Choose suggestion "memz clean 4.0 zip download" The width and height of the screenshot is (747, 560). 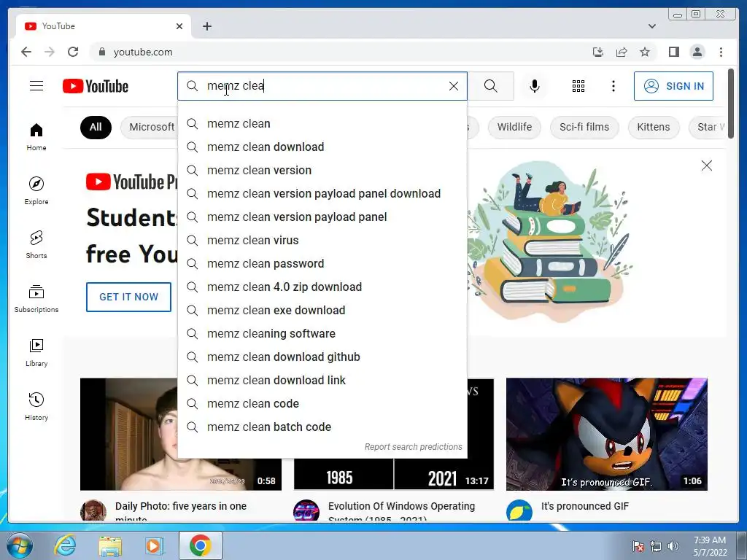click(x=322, y=287)
